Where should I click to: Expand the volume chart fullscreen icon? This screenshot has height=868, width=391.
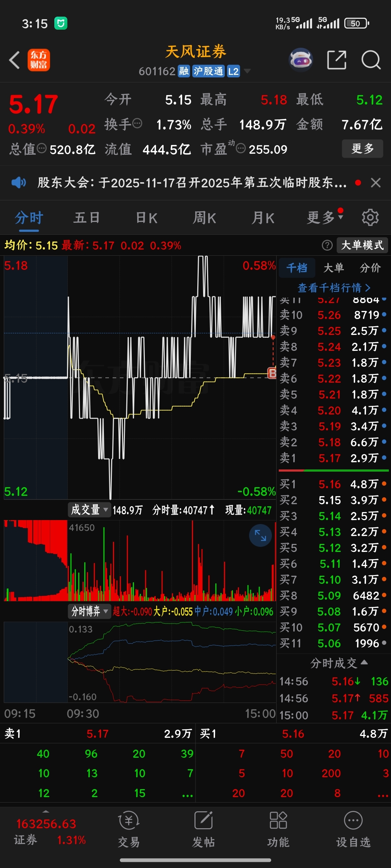pos(260,535)
